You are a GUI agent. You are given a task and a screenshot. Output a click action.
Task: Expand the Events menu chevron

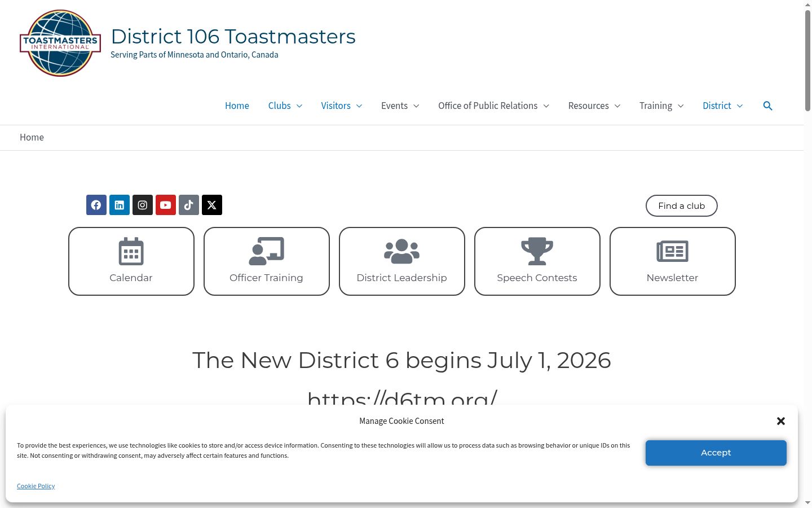click(x=416, y=106)
